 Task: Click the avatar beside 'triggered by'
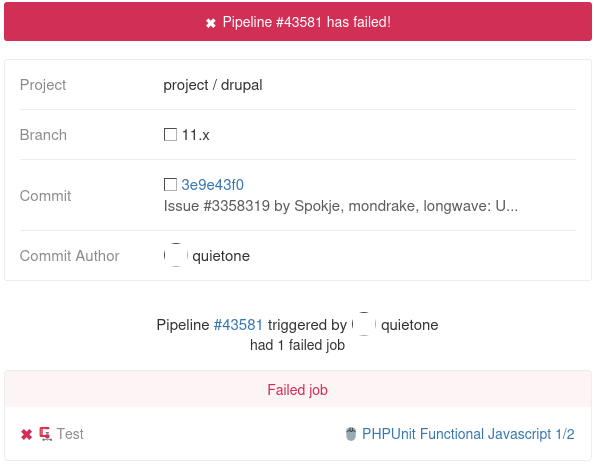tap(364, 324)
